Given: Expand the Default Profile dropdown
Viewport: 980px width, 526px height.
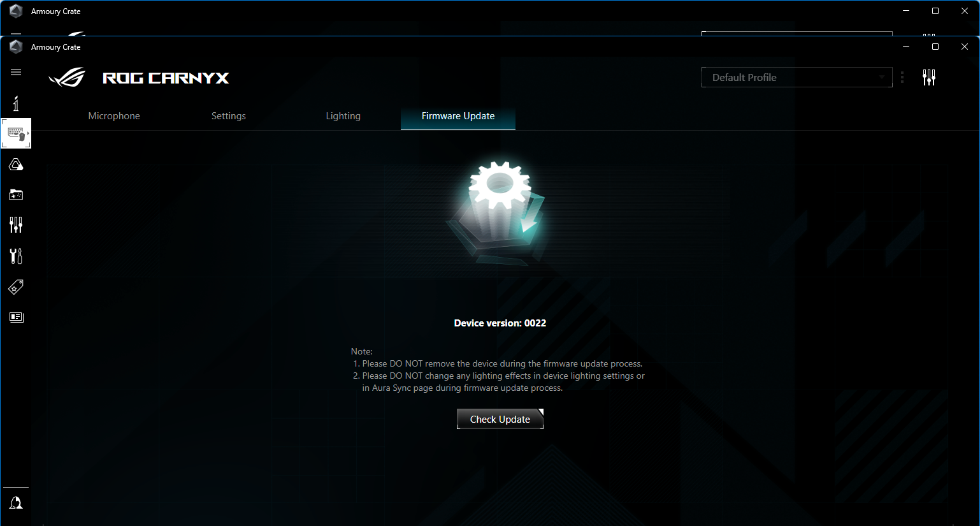Looking at the screenshot, I should (x=796, y=77).
